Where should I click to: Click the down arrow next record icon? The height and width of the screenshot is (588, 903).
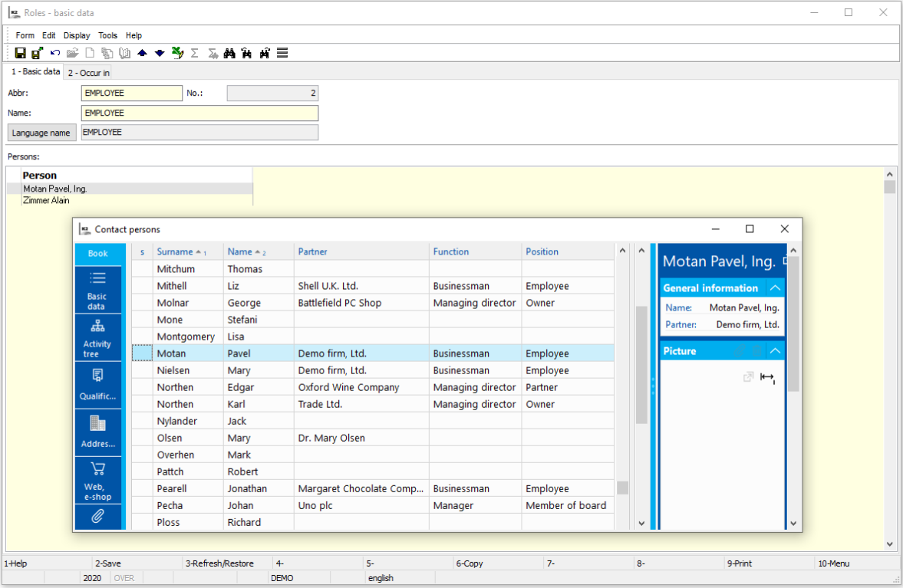[x=160, y=53]
